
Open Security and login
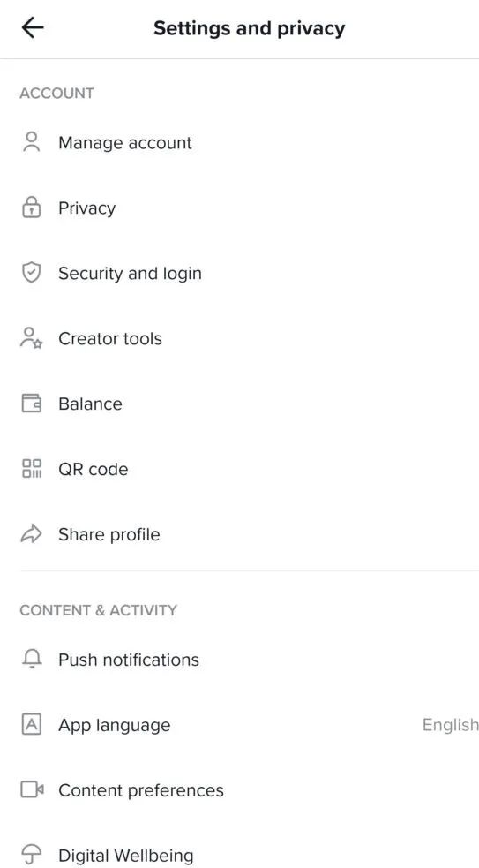pos(240,273)
